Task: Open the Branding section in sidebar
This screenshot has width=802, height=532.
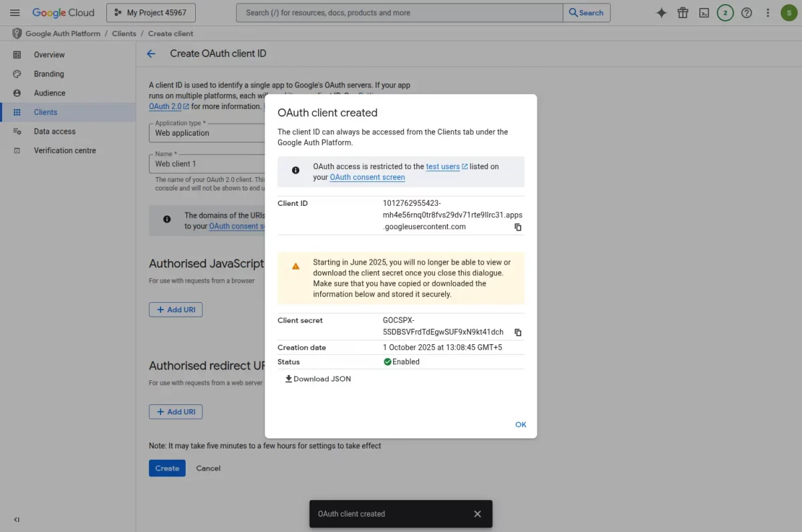Action: [x=49, y=74]
